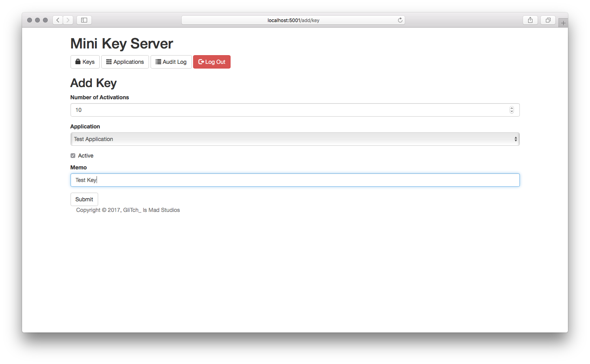Viewport: 590px width, 364px height.
Task: Click the Number of Activations label
Action: click(x=100, y=97)
